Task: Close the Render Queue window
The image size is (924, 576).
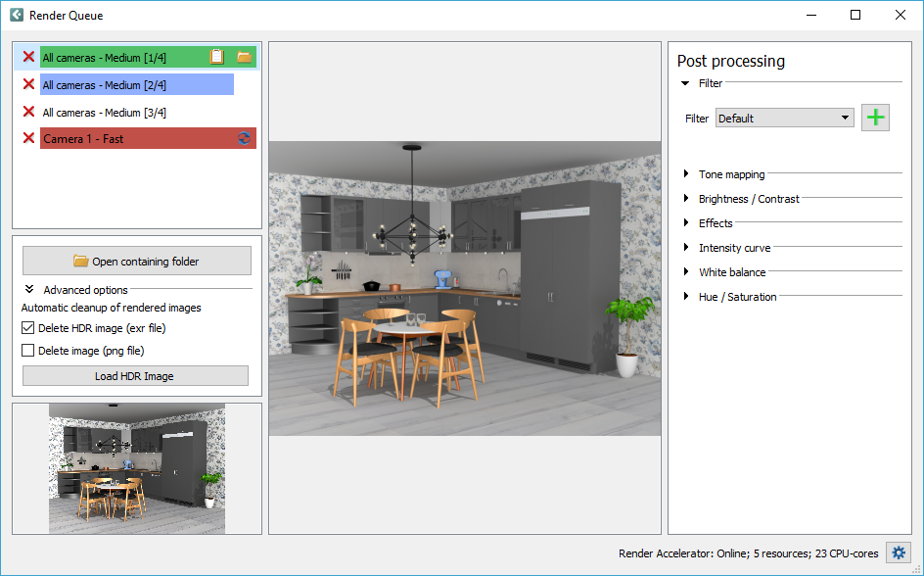Action: [901, 15]
